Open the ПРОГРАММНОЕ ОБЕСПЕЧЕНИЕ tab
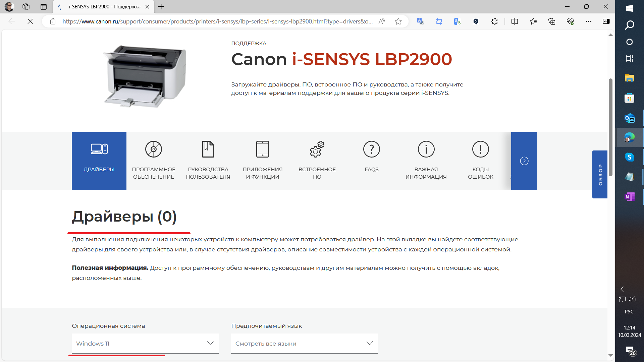Image resolution: width=644 pixels, height=362 pixels. (154, 161)
